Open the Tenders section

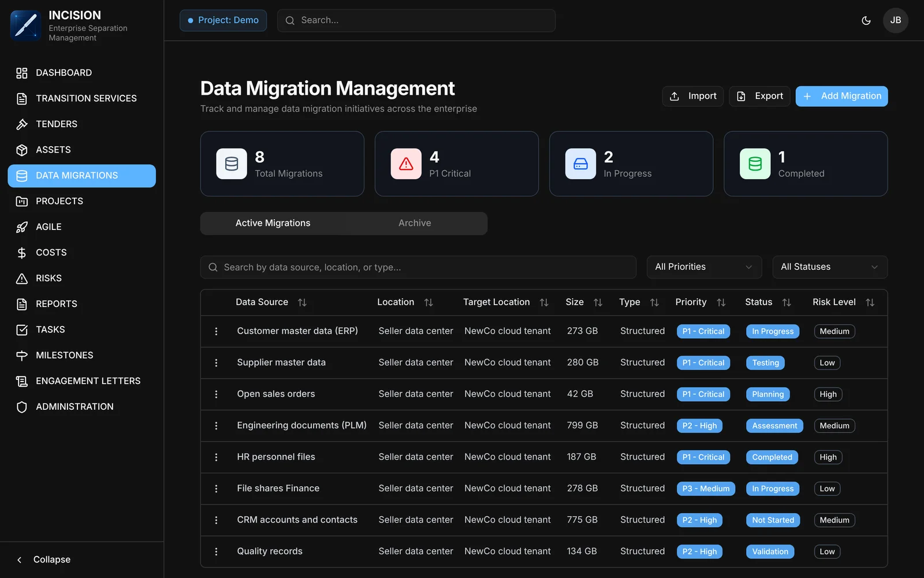click(81, 124)
